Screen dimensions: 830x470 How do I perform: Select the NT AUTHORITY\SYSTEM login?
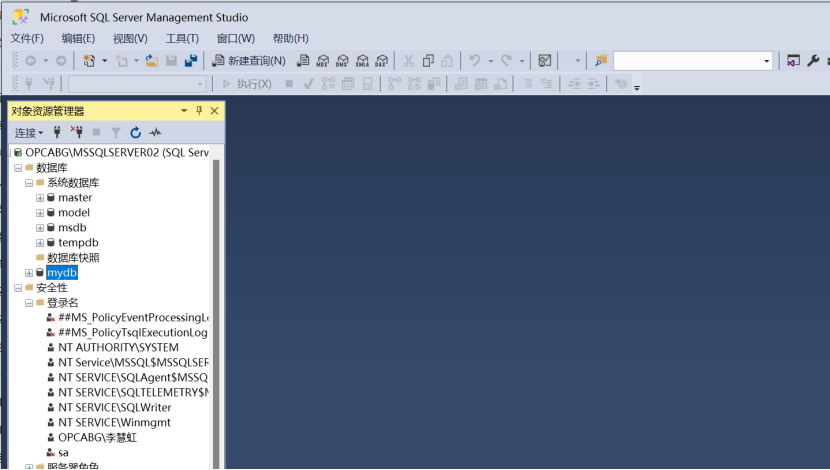[x=118, y=347]
